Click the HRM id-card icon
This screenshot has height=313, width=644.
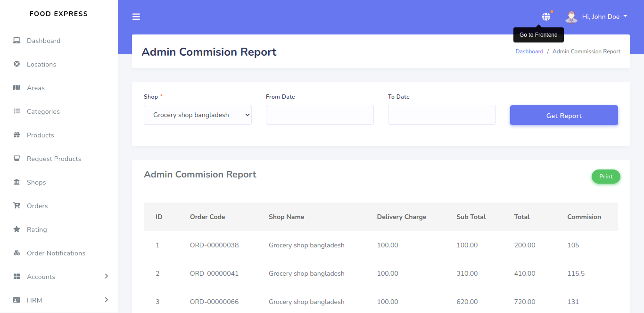coord(17,300)
